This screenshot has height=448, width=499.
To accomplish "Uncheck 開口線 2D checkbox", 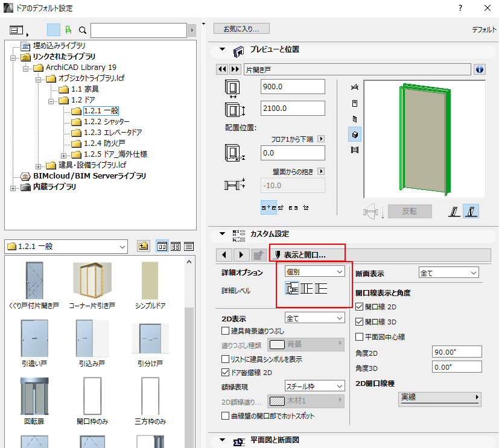I will click(x=359, y=307).
